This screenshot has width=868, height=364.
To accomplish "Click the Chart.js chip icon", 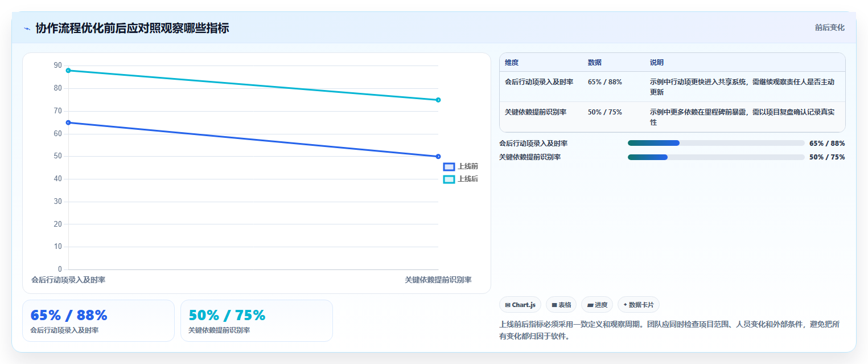I will point(508,305).
